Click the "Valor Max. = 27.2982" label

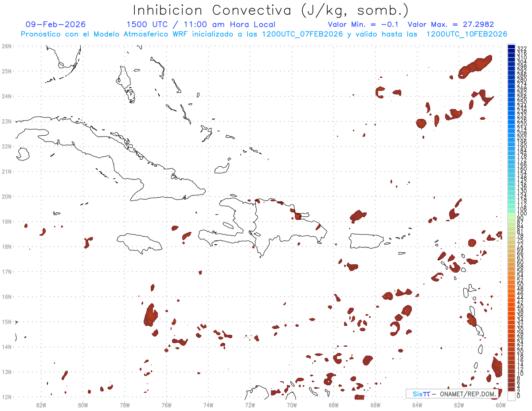[451, 24]
